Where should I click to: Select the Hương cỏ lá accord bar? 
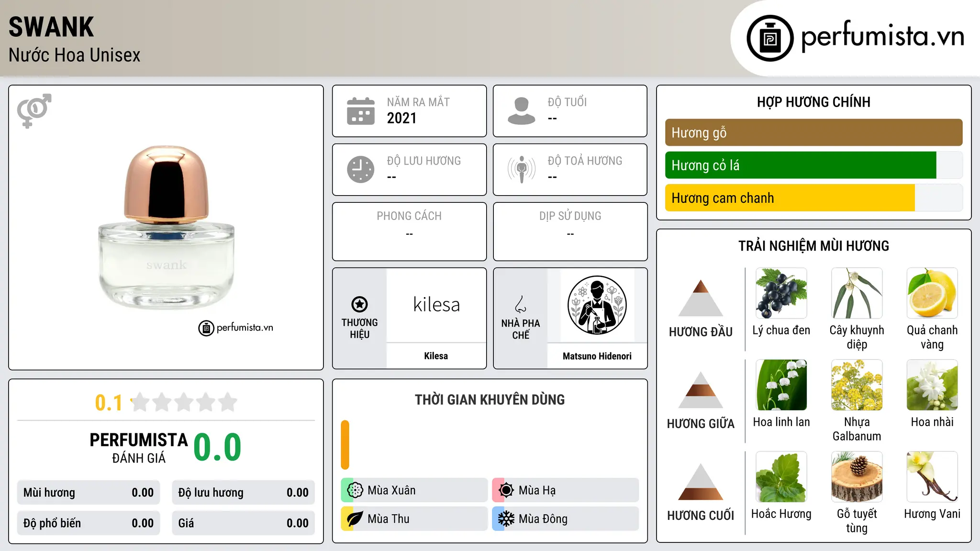pos(813,165)
